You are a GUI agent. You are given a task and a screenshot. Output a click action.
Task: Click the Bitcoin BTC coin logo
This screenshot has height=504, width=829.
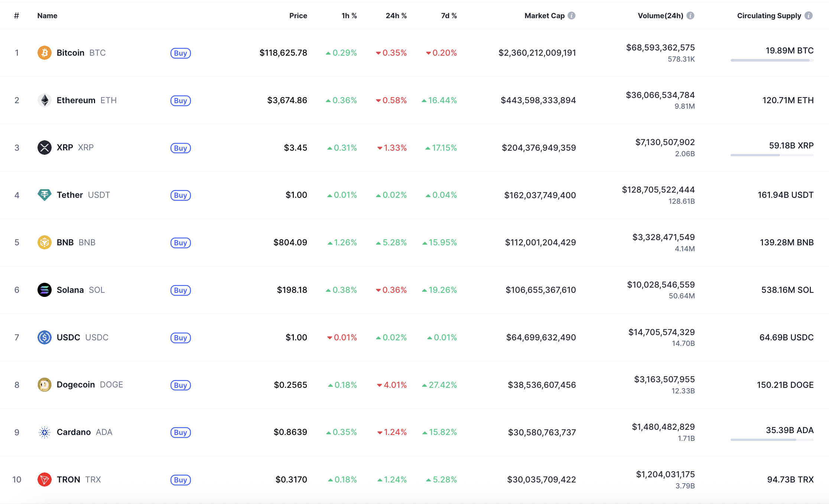coord(44,52)
